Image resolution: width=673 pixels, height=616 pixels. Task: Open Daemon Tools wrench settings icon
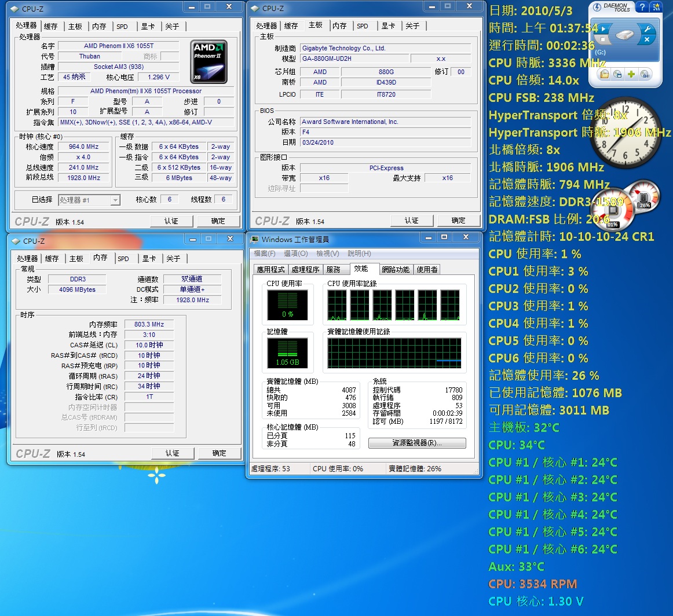tap(647, 29)
